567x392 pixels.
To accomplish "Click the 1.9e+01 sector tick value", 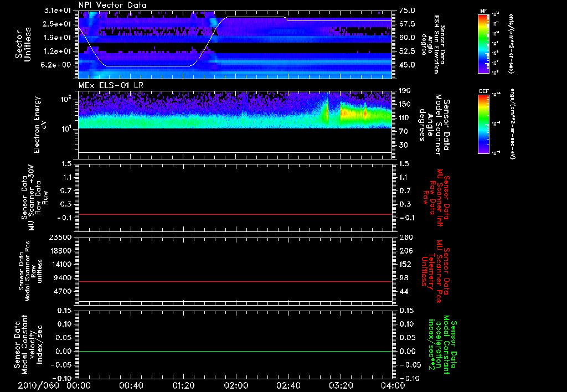I will [x=58, y=38].
